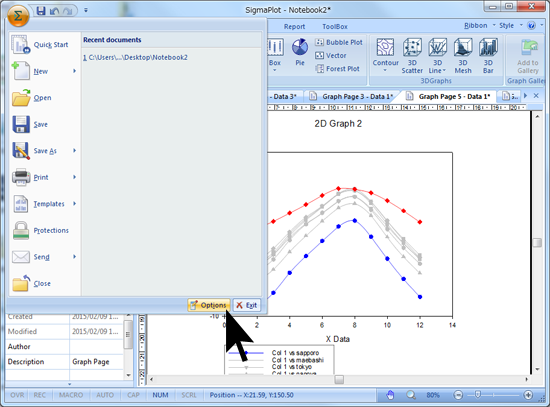Create a Contour plot

pos(385,55)
